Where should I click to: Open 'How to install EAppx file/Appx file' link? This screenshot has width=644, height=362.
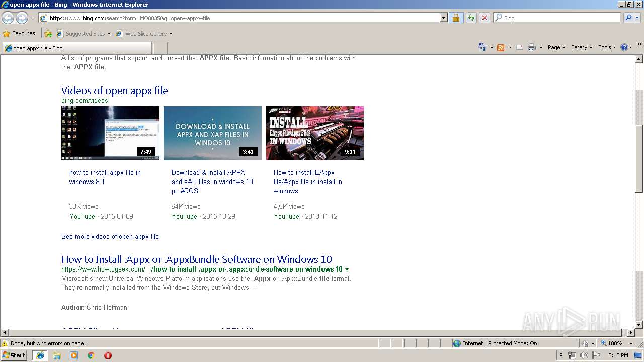pos(308,182)
